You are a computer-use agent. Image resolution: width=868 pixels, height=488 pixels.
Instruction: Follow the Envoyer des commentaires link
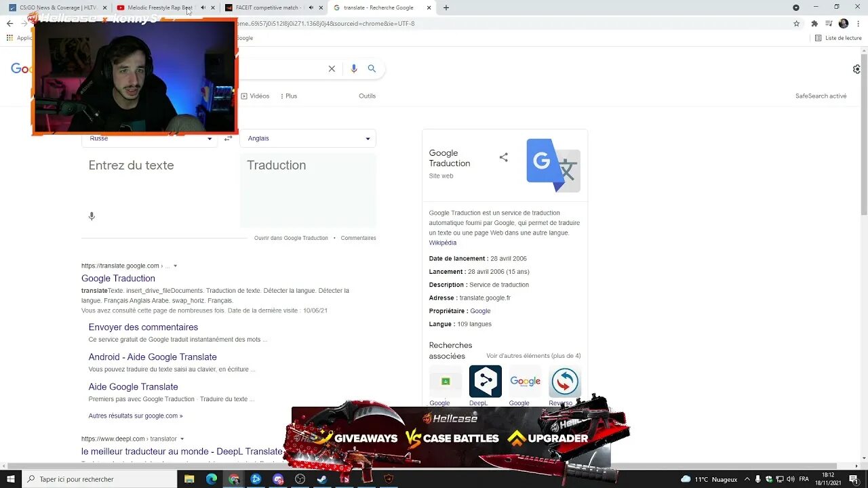pyautogui.click(x=143, y=327)
